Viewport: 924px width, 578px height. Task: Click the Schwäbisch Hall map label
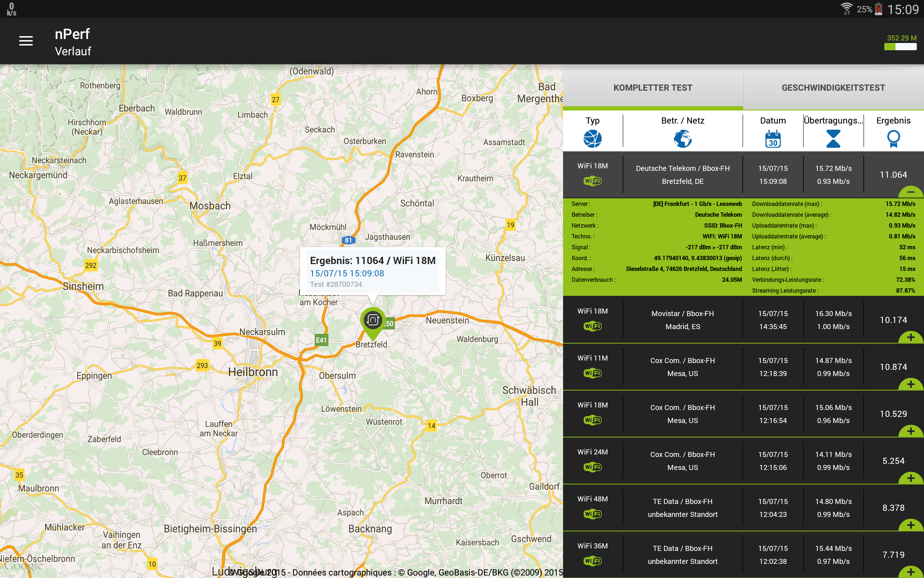click(529, 396)
